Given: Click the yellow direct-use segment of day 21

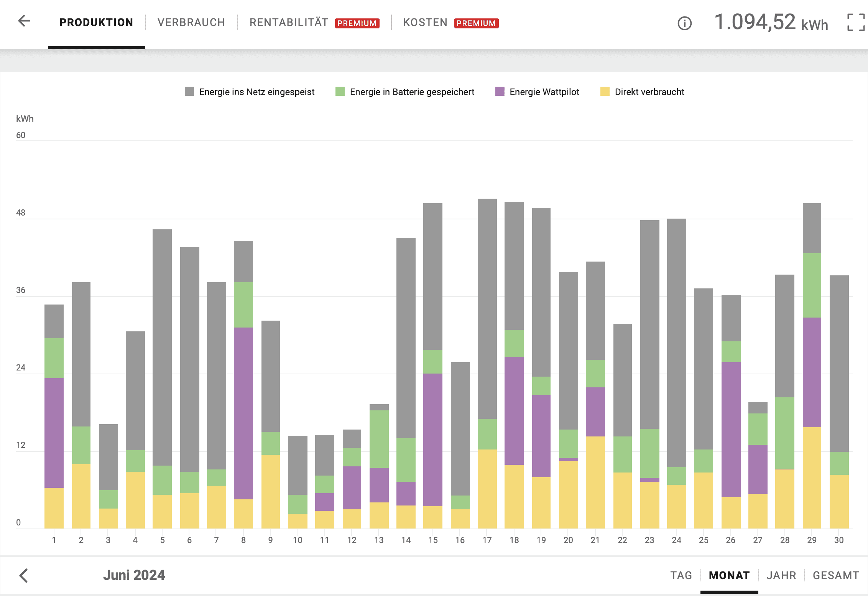Looking at the screenshot, I should (595, 482).
